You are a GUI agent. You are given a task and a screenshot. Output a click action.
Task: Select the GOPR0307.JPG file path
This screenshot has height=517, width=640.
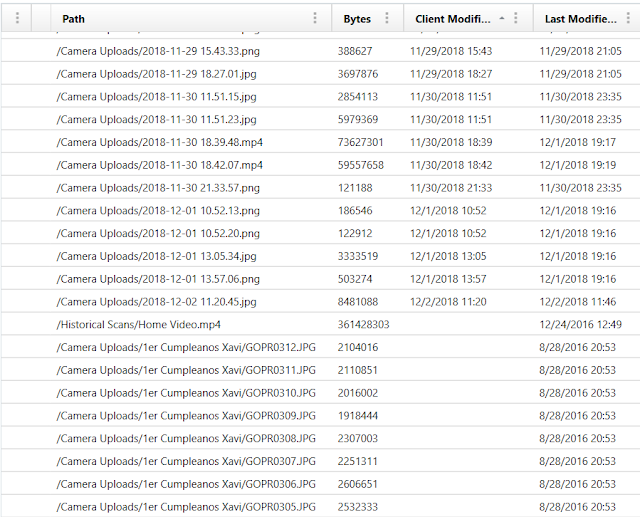pos(186,462)
